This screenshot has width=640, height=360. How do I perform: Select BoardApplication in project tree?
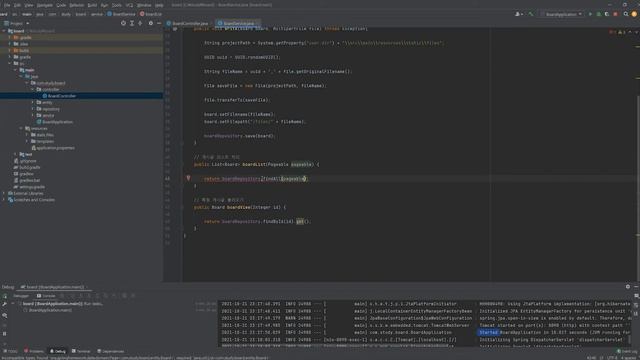[55, 122]
